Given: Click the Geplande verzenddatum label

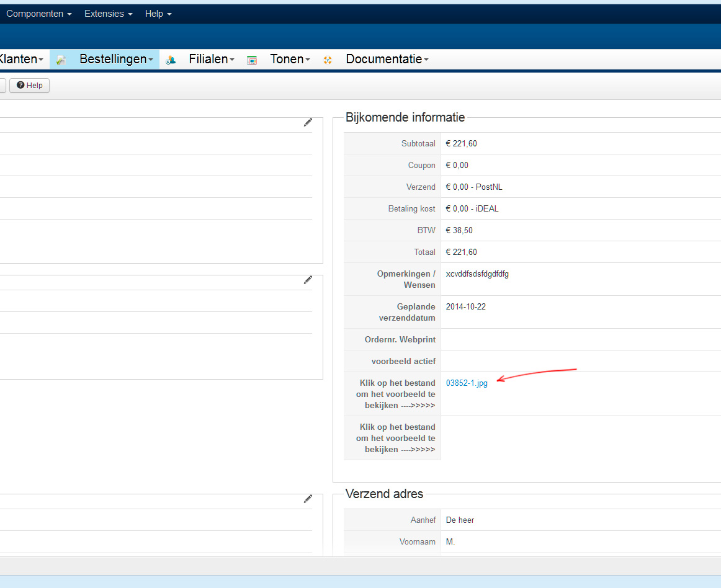Looking at the screenshot, I should tap(407, 312).
